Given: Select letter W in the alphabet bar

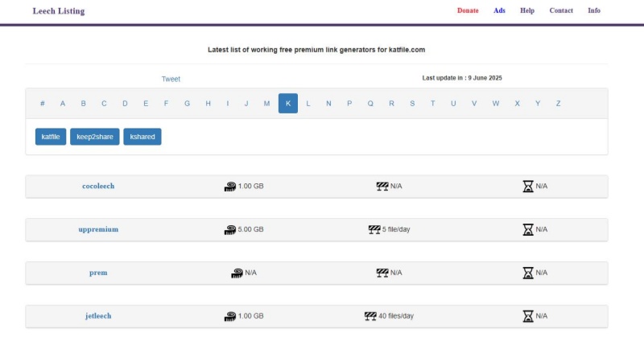Looking at the screenshot, I should coord(496,104).
